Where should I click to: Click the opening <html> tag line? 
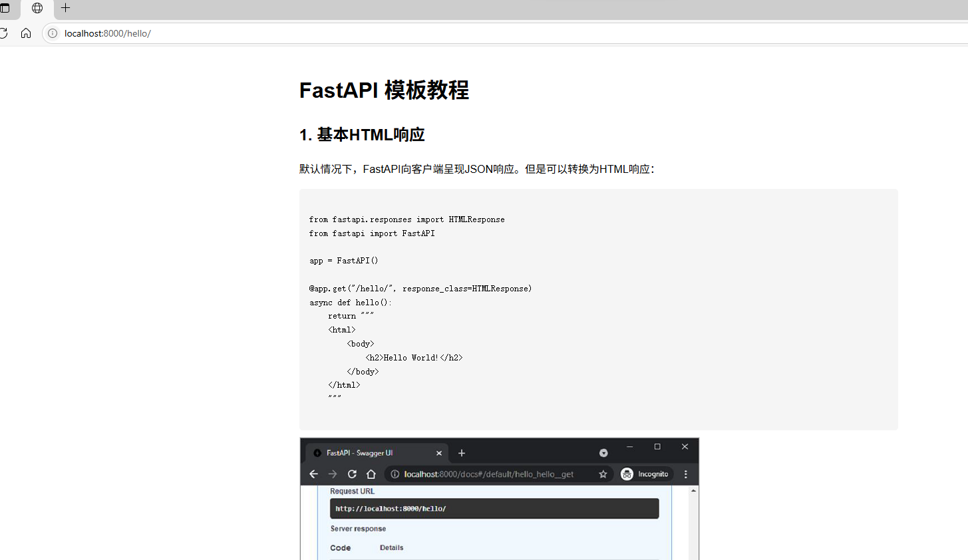(x=341, y=330)
